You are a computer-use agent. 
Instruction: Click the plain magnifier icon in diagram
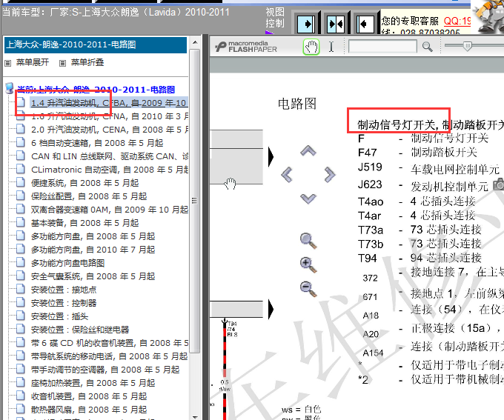[x=308, y=241]
